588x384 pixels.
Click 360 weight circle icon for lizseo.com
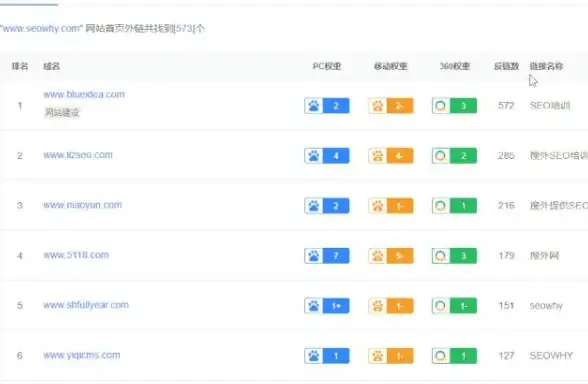[441, 156]
